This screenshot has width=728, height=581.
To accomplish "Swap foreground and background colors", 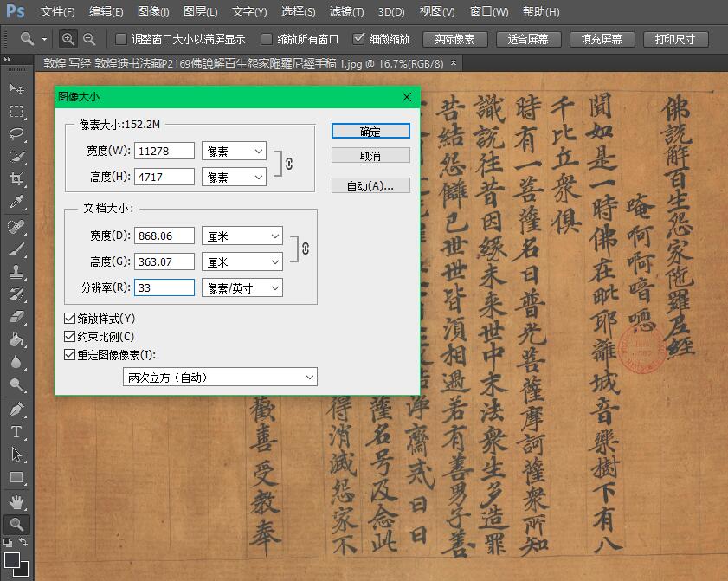I will pos(23,542).
